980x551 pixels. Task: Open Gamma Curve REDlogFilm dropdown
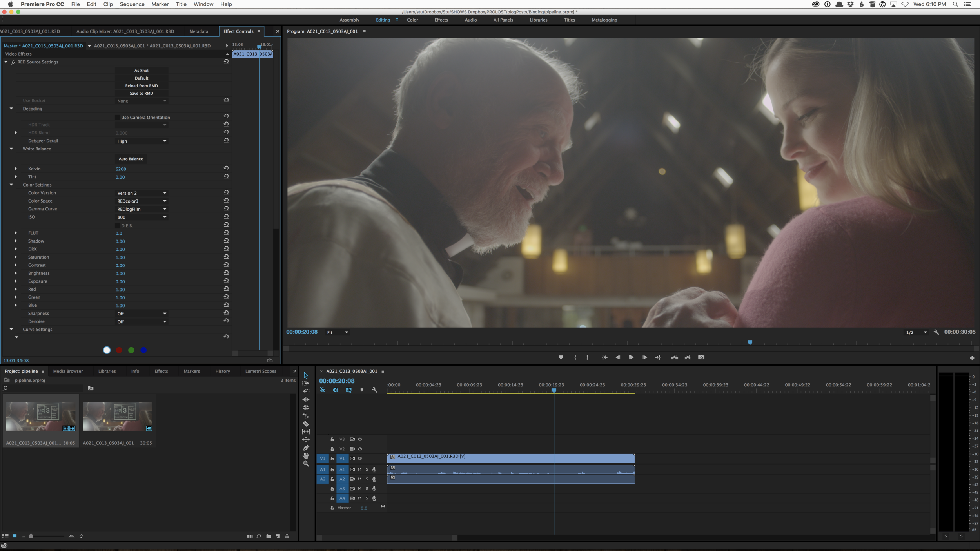coord(142,209)
